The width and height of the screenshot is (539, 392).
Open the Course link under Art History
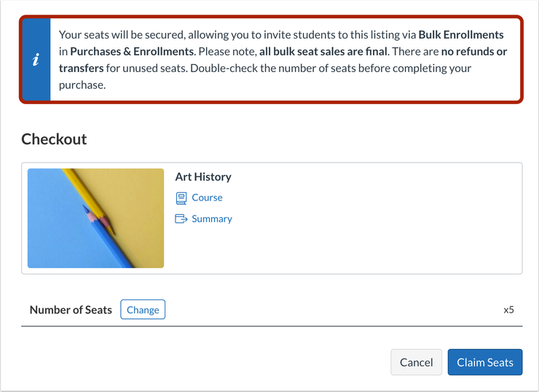207,197
